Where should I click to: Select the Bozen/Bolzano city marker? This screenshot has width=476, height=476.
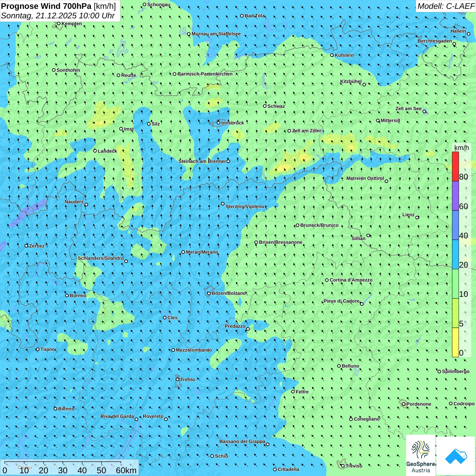(x=209, y=293)
